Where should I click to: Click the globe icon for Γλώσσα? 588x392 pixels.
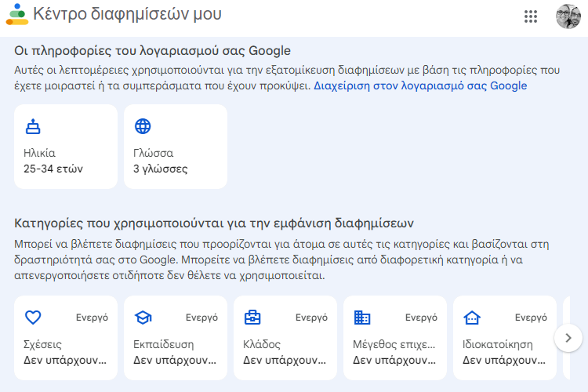point(143,126)
